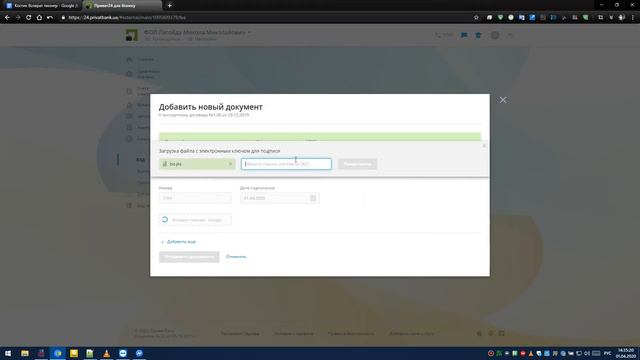Click the gray button next to password field
This screenshot has height=360, width=640.
[358, 164]
